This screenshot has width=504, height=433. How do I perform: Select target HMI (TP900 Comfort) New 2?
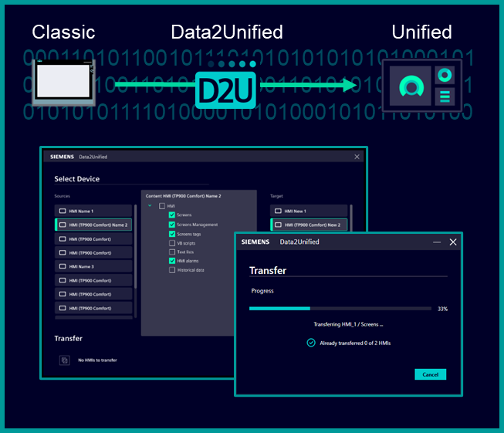tap(309, 225)
